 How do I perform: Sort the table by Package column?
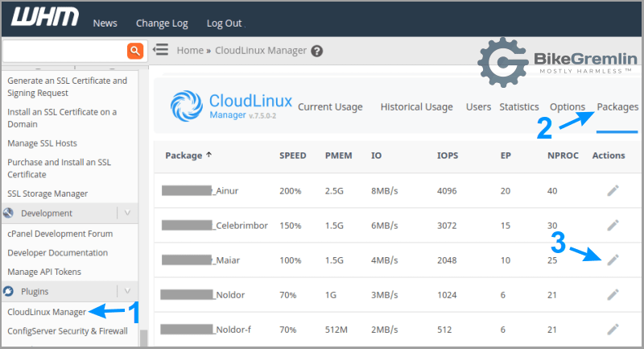188,156
